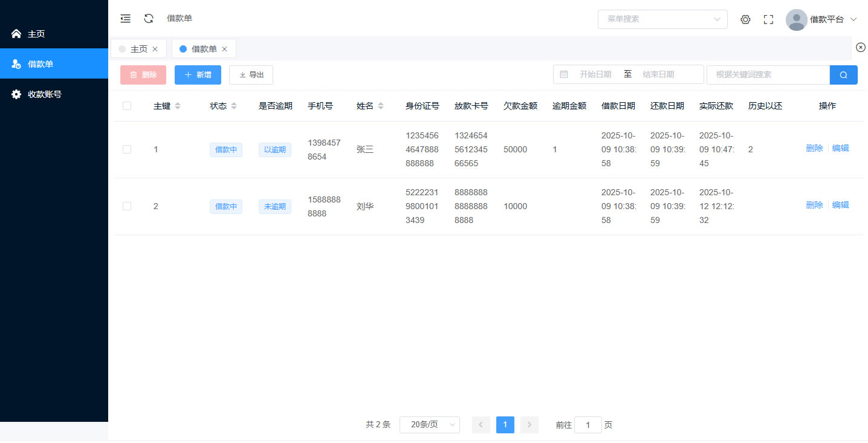Image resolution: width=868 pixels, height=443 pixels.
Task: Click the refresh icon in top bar
Action: [x=149, y=19]
